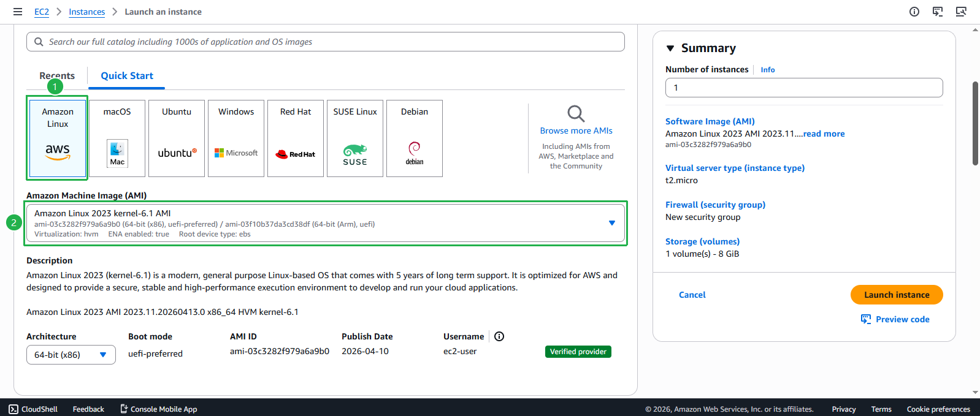980x416 pixels.
Task: Go to EC2 breadcrumb link
Action: pyautogui.click(x=42, y=12)
